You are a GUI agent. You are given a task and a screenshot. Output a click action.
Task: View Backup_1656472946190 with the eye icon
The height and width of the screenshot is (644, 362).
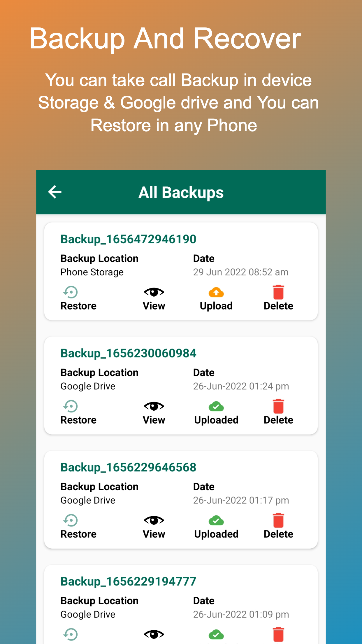(154, 292)
